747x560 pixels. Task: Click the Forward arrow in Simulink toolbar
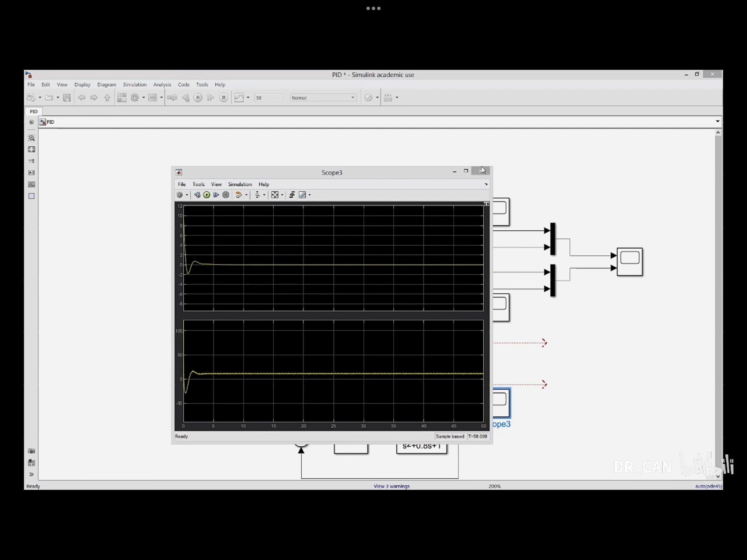click(94, 98)
